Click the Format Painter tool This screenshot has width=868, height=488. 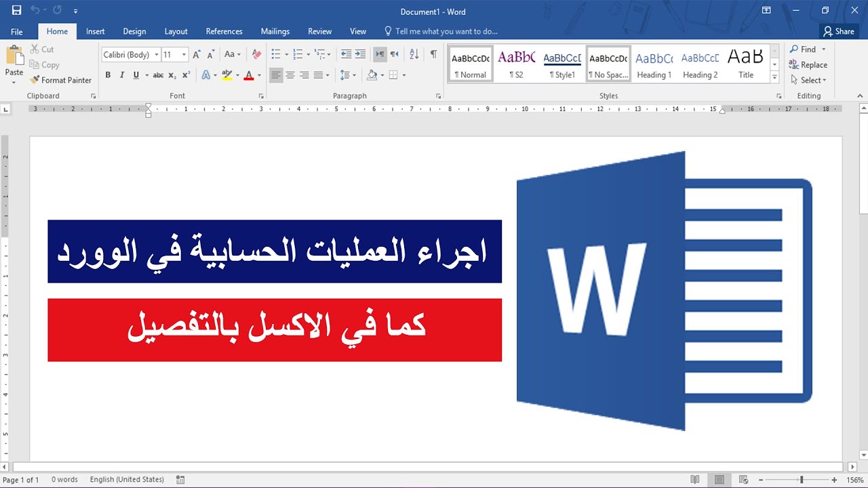coord(60,80)
